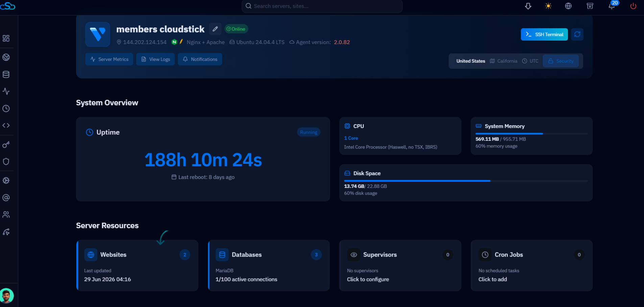
Task: Open the settings gear icon in sidebar
Action: click(6, 180)
